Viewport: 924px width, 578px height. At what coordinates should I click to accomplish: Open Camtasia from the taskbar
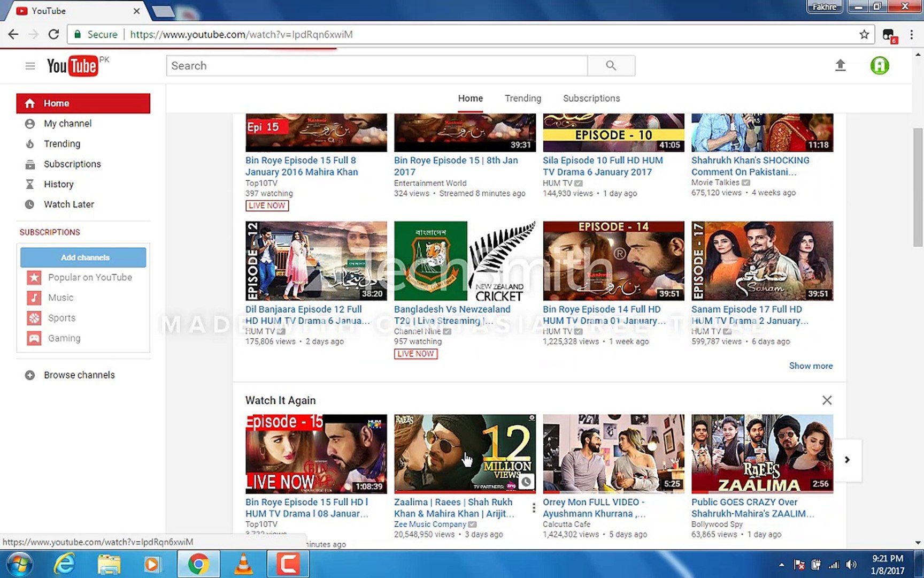(288, 564)
